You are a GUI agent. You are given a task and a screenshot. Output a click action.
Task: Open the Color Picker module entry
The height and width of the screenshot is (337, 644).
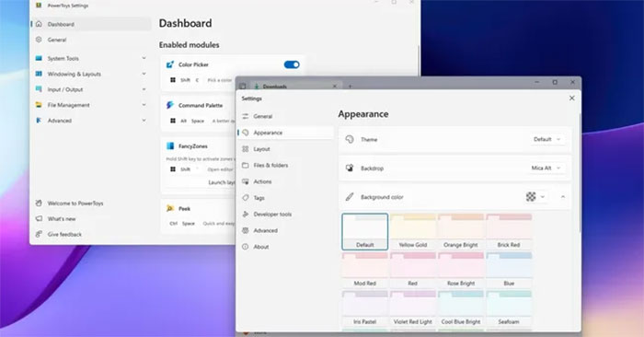pos(193,64)
